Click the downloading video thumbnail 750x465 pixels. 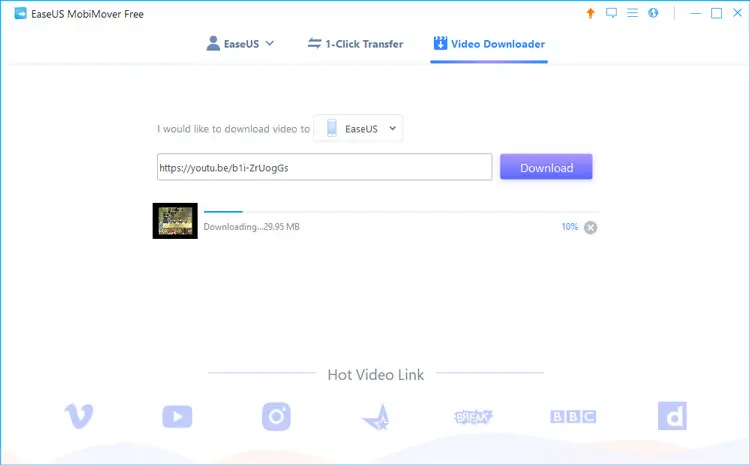[x=175, y=221]
